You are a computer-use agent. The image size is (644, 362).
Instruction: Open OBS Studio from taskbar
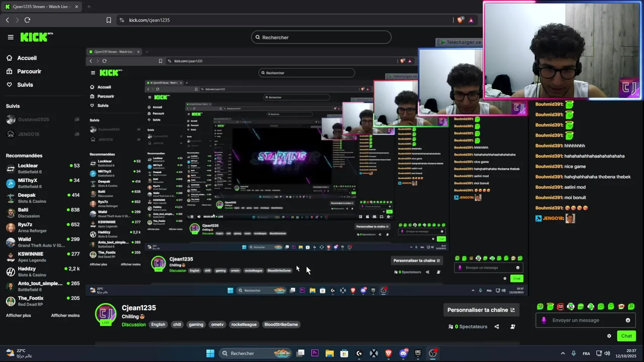[x=433, y=353]
